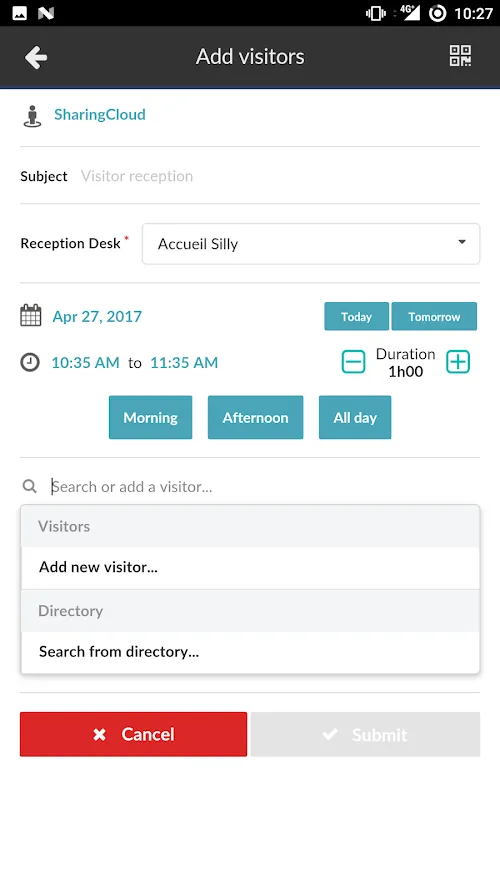Screen dimensions: 500x888
Task: Tap the back arrow icon
Action: click(36, 57)
